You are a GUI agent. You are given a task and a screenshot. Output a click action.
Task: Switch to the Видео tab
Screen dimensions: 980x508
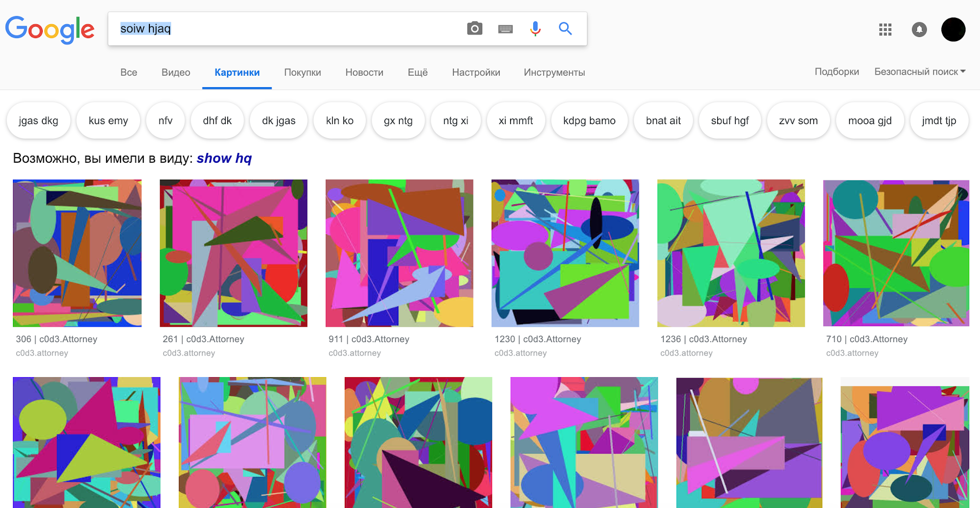pos(176,73)
